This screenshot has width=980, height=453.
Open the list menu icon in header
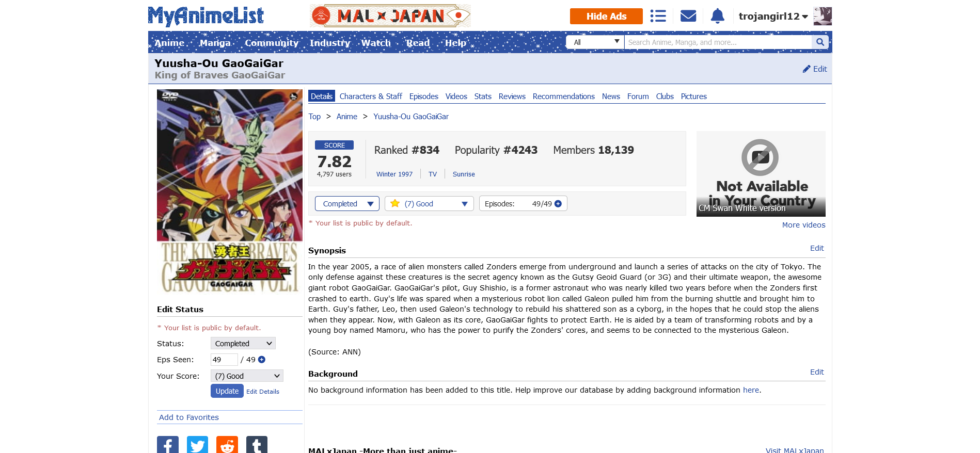[x=658, y=16]
